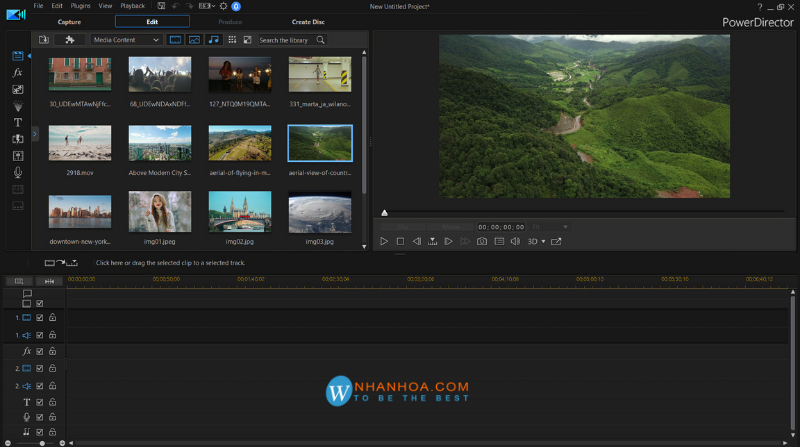Step to next frame
This screenshot has height=447, width=800.
pyautogui.click(x=448, y=241)
